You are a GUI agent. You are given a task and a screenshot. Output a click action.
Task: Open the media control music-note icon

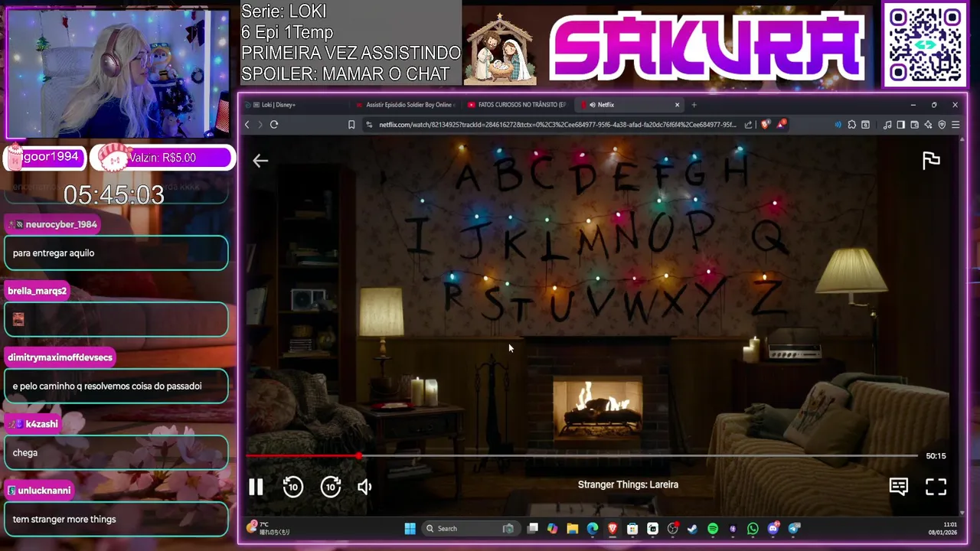(x=887, y=125)
